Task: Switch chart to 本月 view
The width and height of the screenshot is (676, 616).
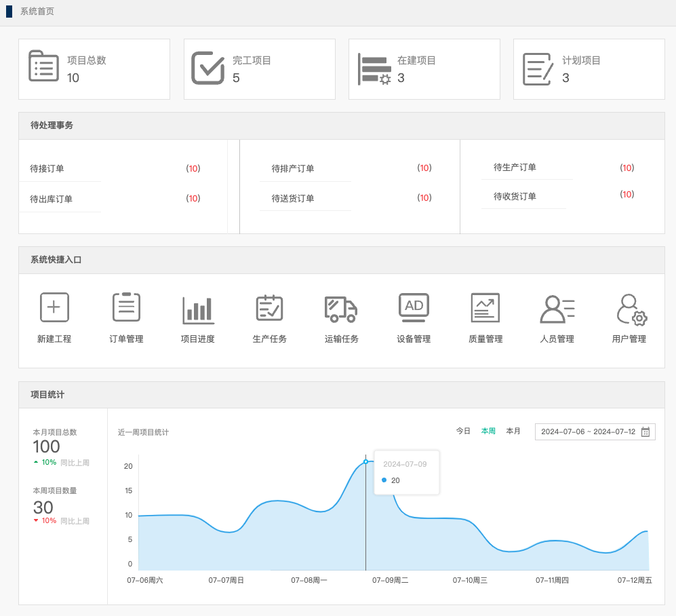Action: point(513,431)
